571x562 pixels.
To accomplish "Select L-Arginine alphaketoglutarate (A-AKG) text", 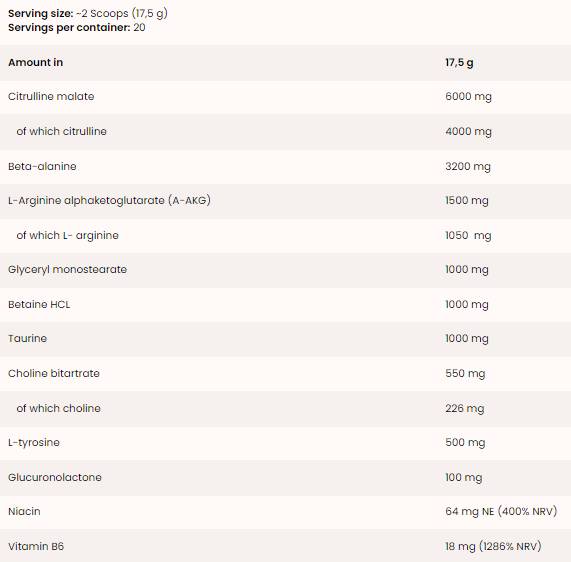I will pos(109,200).
